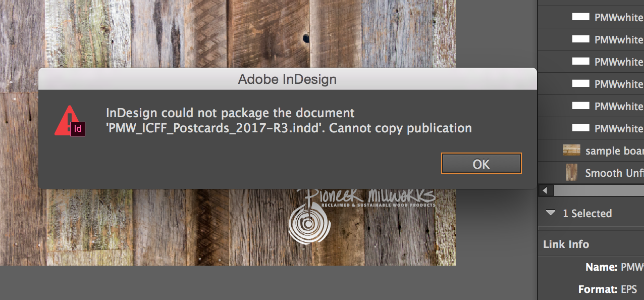Screen dimensions: 644x300
Task: Click the '1 Selected' label text
Action: coord(587,214)
